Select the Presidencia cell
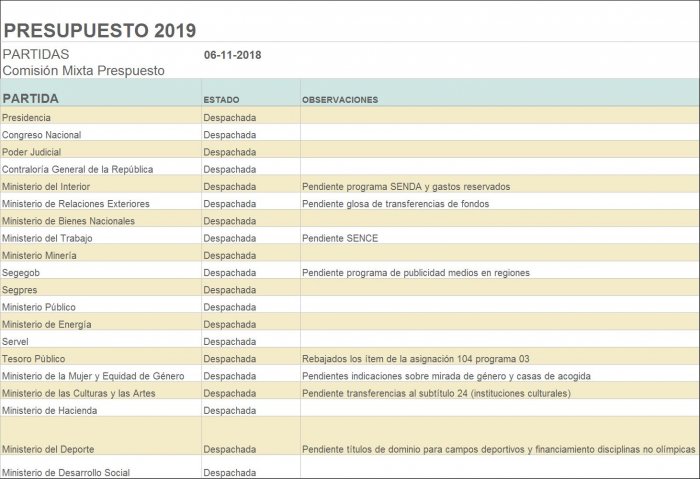Image resolution: width=700 pixels, height=479 pixels. coord(29,117)
